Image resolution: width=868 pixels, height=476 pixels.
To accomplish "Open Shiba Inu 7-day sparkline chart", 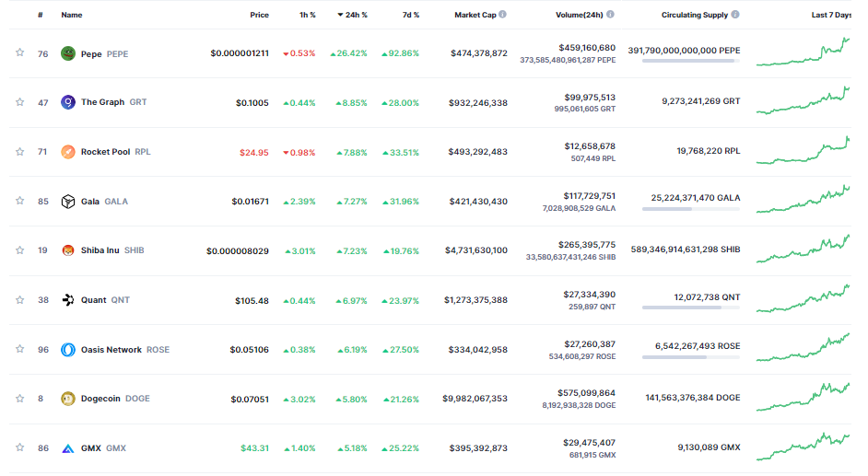I will click(x=803, y=249).
